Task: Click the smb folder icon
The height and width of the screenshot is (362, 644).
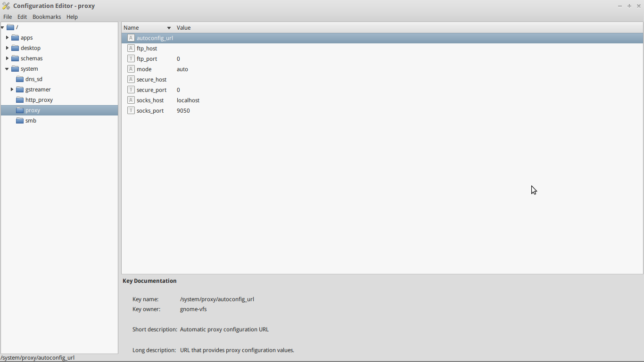Action: (x=20, y=121)
